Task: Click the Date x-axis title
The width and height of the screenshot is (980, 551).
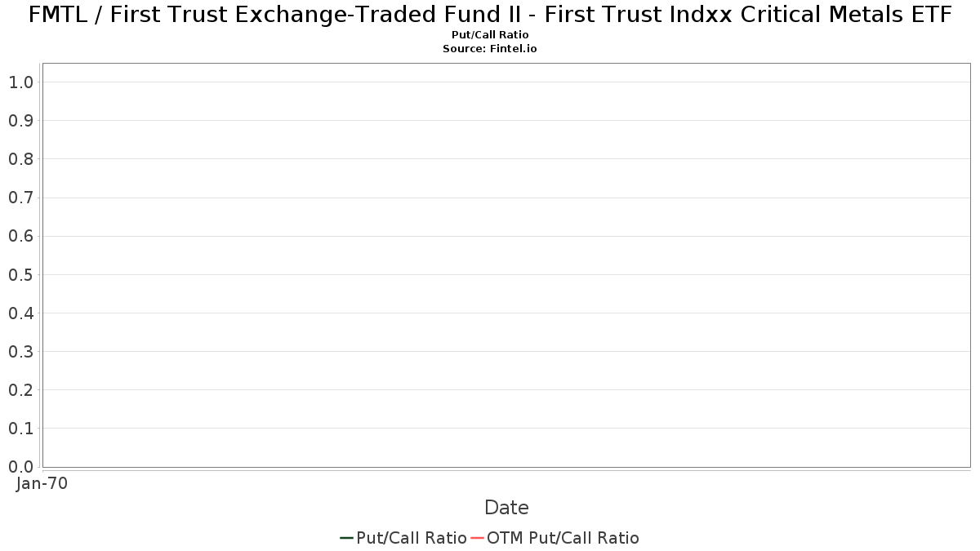Action: click(x=506, y=508)
